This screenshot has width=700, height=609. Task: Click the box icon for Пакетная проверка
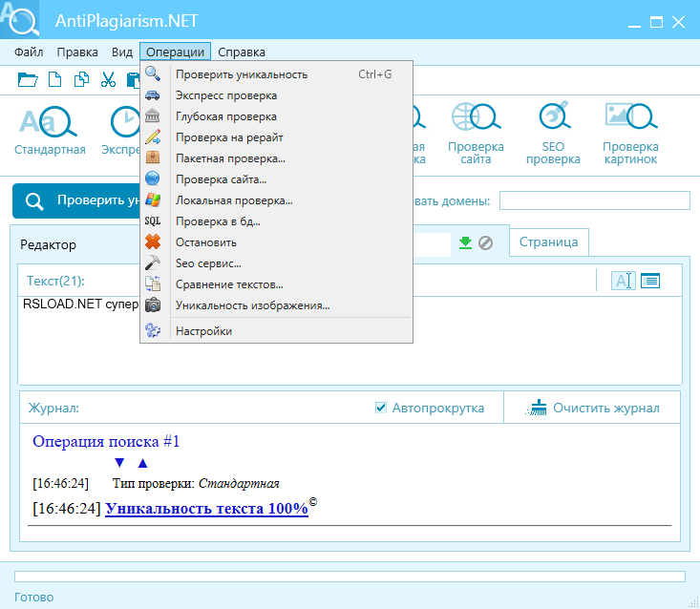pos(153,157)
